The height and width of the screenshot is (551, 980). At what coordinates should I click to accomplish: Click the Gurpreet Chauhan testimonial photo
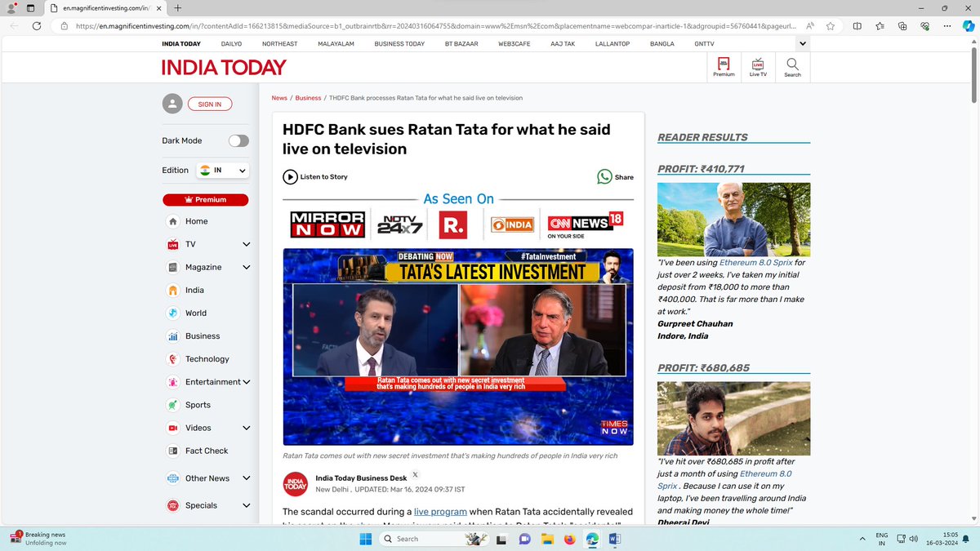click(733, 219)
